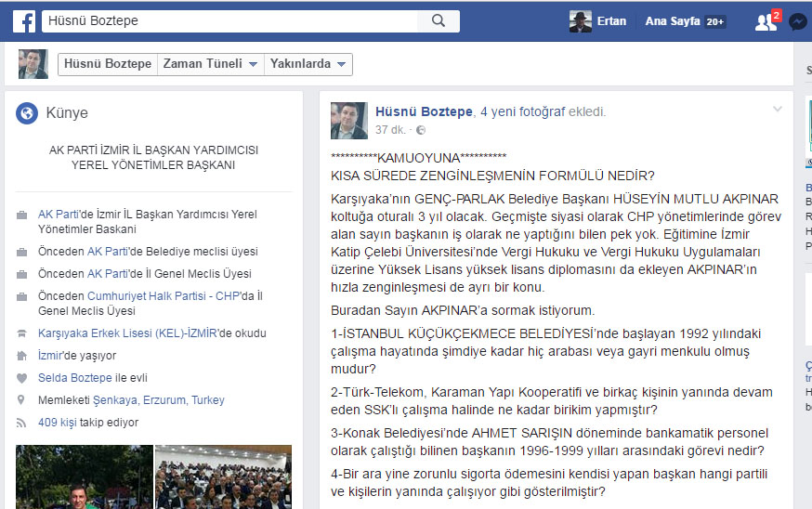This screenshot has height=509, width=812.
Task: Select the Hüsnü Boztepe profile tab button
Action: [x=108, y=64]
